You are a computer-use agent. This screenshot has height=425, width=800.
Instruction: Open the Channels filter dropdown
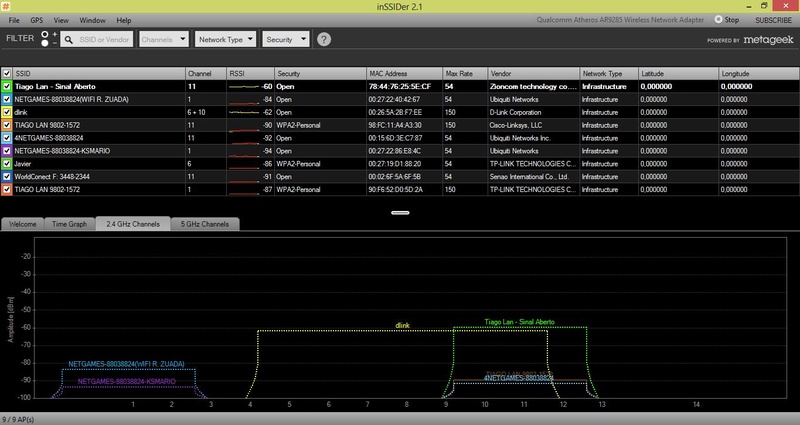164,39
